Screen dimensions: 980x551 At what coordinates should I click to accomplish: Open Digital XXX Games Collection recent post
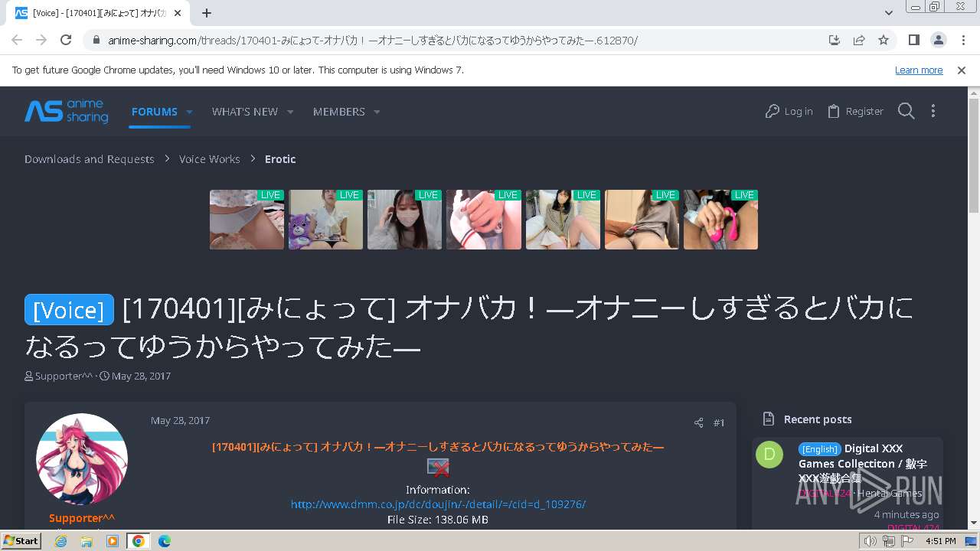click(863, 463)
